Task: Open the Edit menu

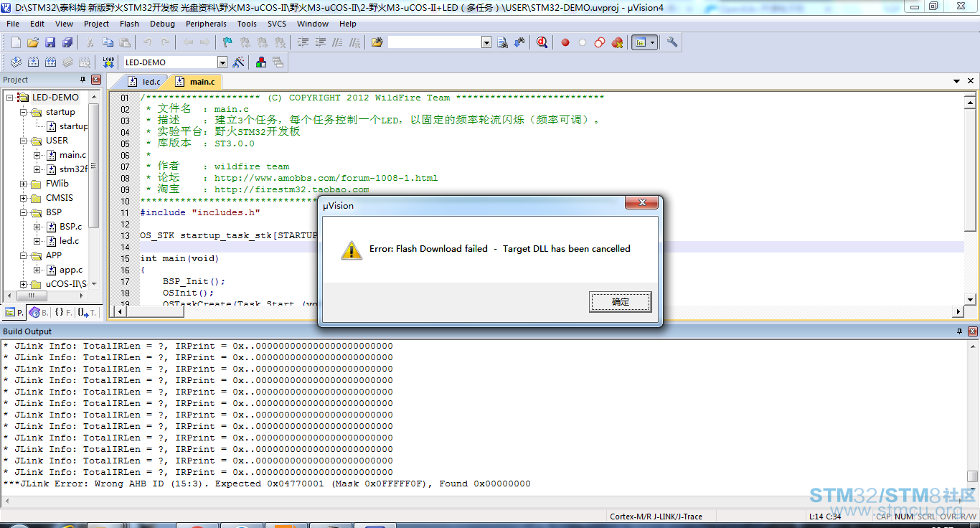Action: click(x=37, y=24)
